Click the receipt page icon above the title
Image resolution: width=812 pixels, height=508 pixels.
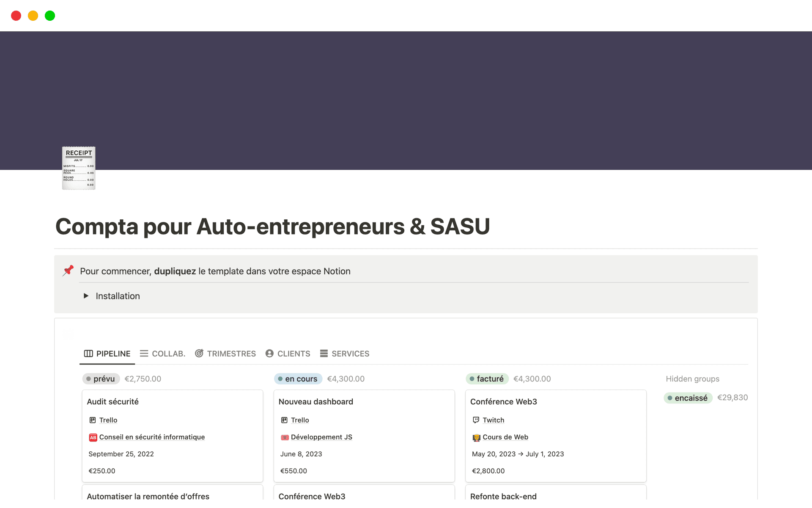[79, 168]
